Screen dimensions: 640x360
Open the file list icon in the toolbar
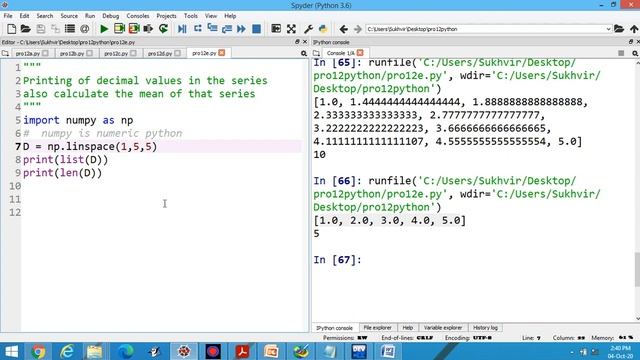pos(70,29)
